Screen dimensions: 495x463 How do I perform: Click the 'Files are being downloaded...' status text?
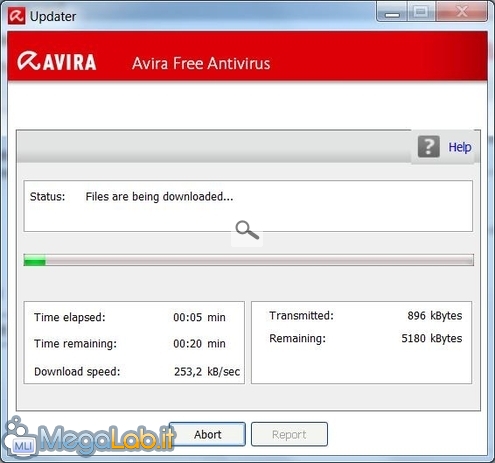(x=159, y=197)
